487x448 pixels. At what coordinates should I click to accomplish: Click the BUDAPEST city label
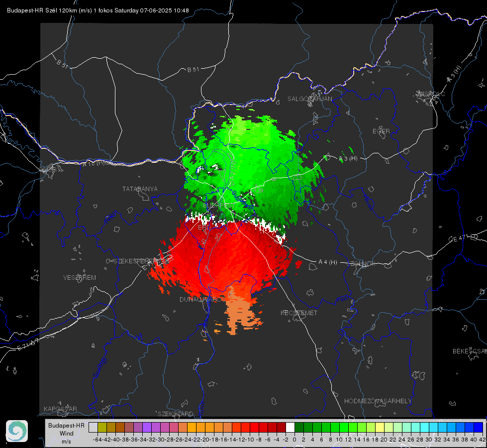tap(219, 206)
